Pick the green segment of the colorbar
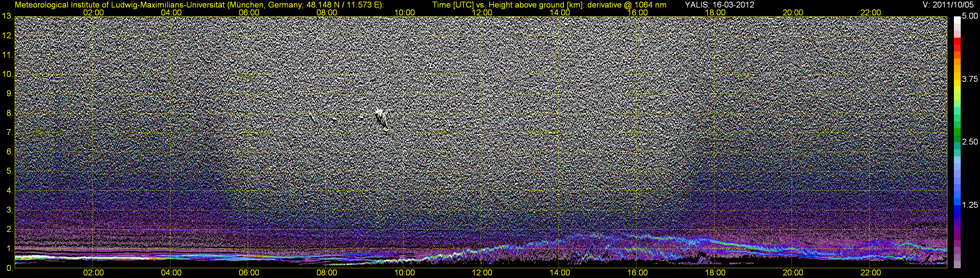 click(957, 132)
